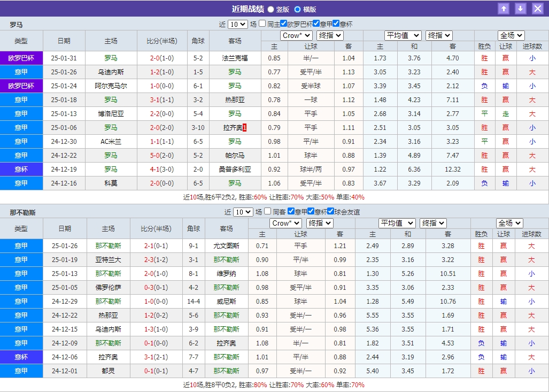The width and height of the screenshot is (549, 392).
Task: Open the match count dropdown showing 10
Action: click(237, 24)
